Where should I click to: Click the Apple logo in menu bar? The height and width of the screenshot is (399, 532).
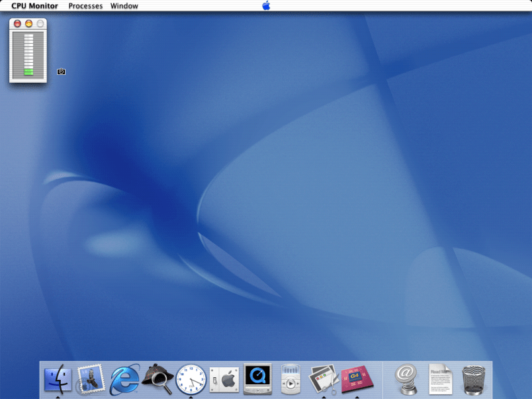[266, 6]
